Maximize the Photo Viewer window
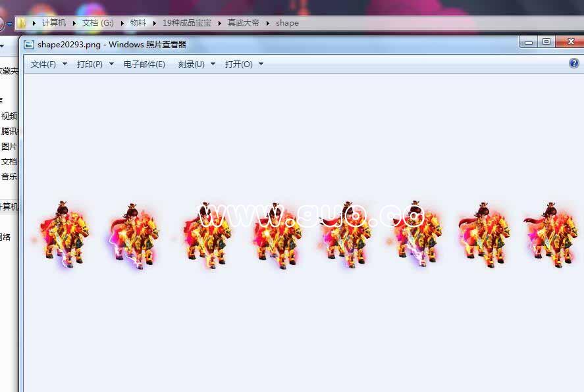This screenshot has height=392, width=584. coord(546,42)
